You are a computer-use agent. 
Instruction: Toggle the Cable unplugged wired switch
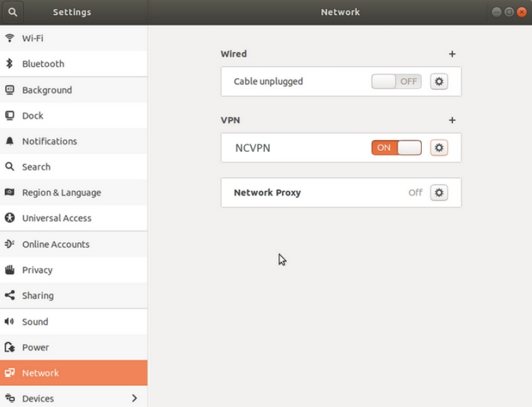(396, 81)
